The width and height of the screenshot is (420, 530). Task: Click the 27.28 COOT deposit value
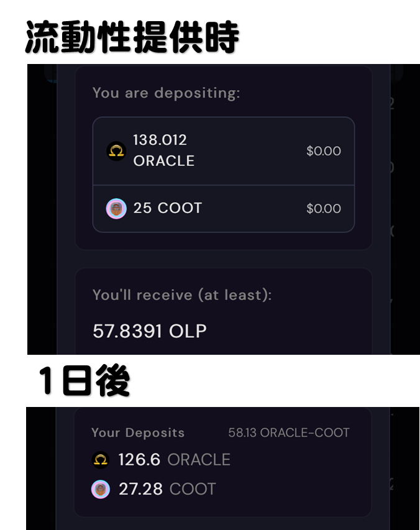pos(167,489)
